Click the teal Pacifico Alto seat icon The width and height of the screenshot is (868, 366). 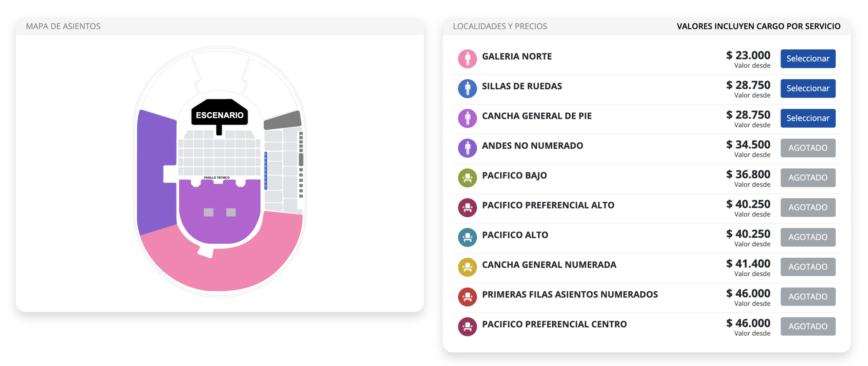467,237
